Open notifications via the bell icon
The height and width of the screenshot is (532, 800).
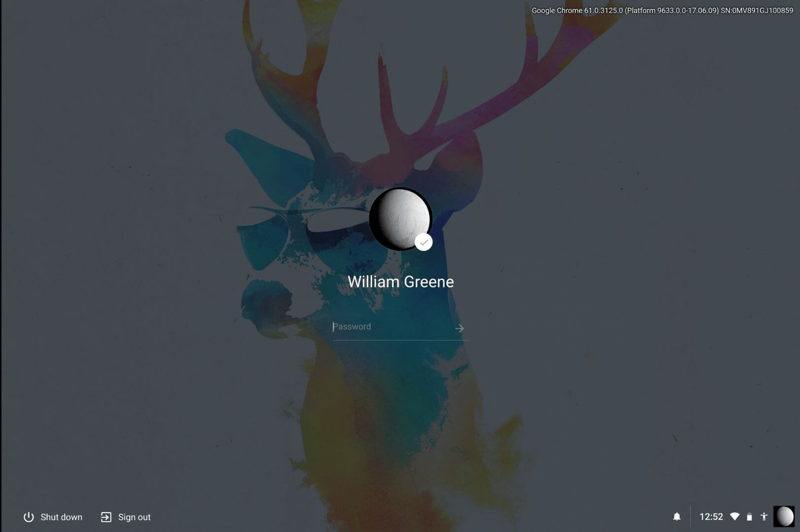677,517
